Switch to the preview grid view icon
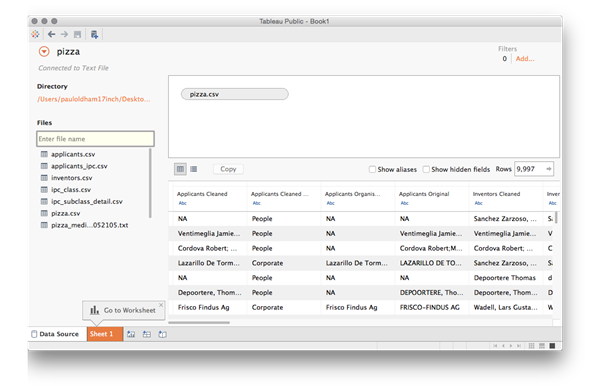The width and height of the screenshot is (590, 390). [180, 169]
